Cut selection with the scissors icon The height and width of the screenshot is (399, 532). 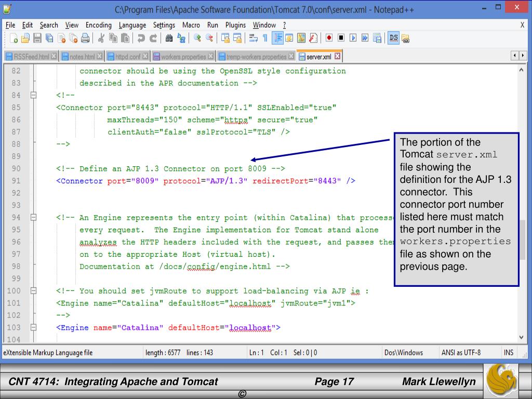(x=101, y=38)
